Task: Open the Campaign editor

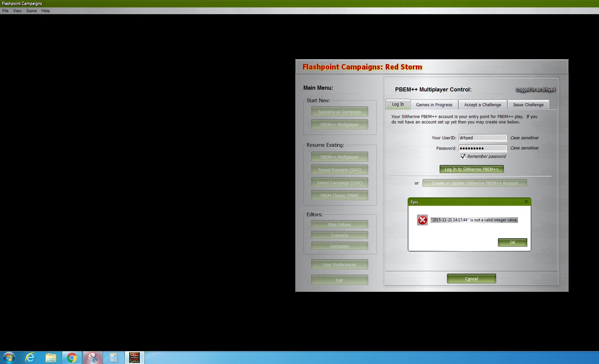Action: [339, 246]
